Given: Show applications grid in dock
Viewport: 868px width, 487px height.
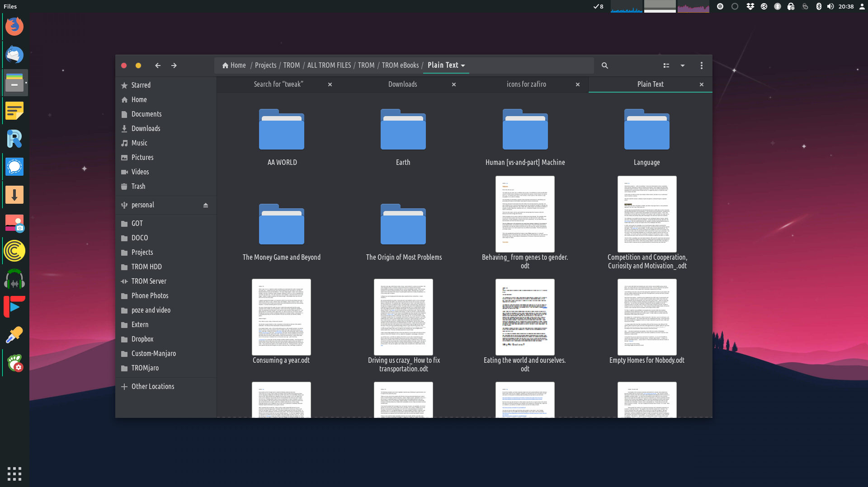Looking at the screenshot, I should (14, 473).
